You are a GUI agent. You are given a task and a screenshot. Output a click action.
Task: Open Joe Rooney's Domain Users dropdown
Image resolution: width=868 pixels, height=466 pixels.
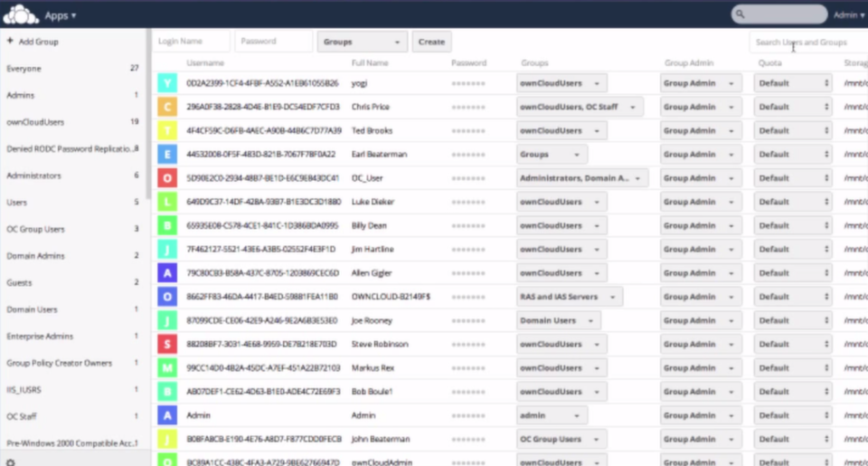point(558,320)
